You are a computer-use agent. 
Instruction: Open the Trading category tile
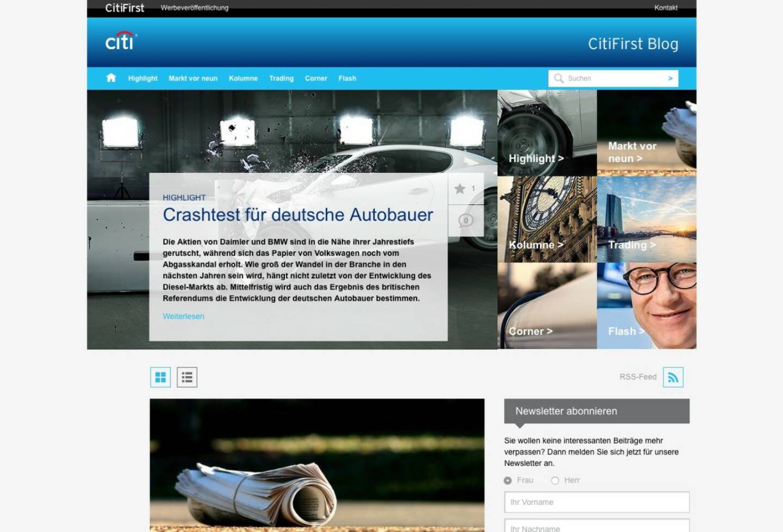[x=647, y=220]
